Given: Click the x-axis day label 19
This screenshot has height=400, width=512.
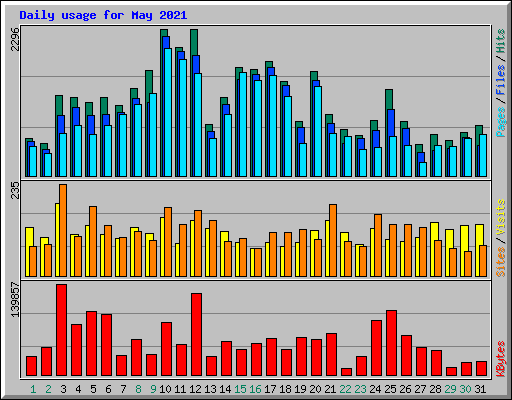Looking at the screenshot, I should tap(300, 389).
